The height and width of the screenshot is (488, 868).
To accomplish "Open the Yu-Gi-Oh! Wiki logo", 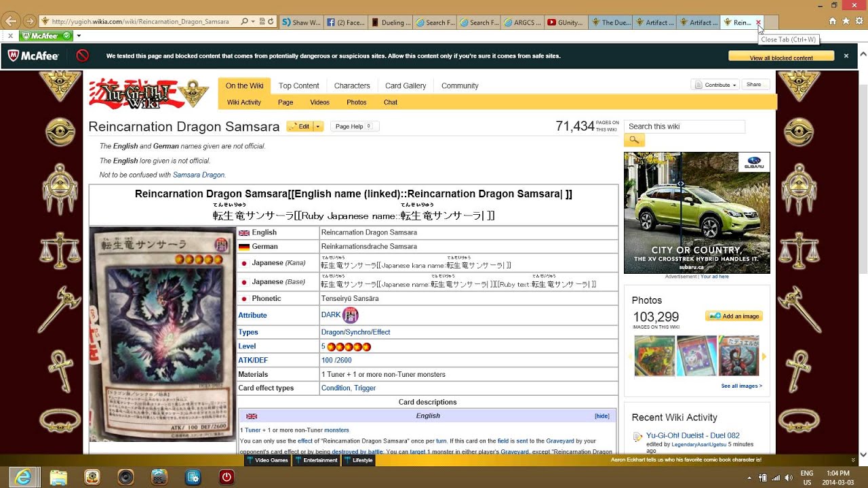I will tap(149, 94).
